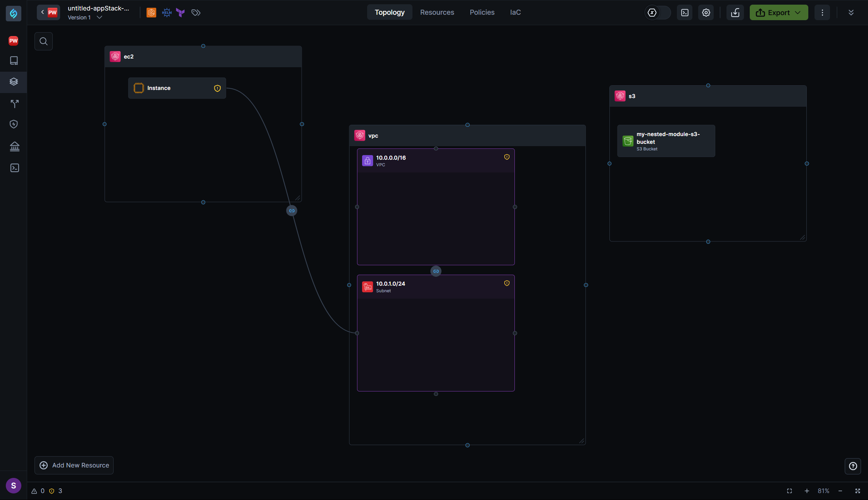The width and height of the screenshot is (868, 500).
Task: Select the stacked layers sidebar icon
Action: point(14,82)
